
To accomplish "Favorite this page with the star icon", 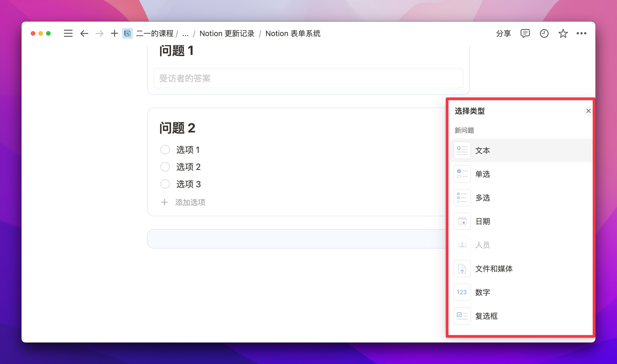I will click(x=563, y=33).
